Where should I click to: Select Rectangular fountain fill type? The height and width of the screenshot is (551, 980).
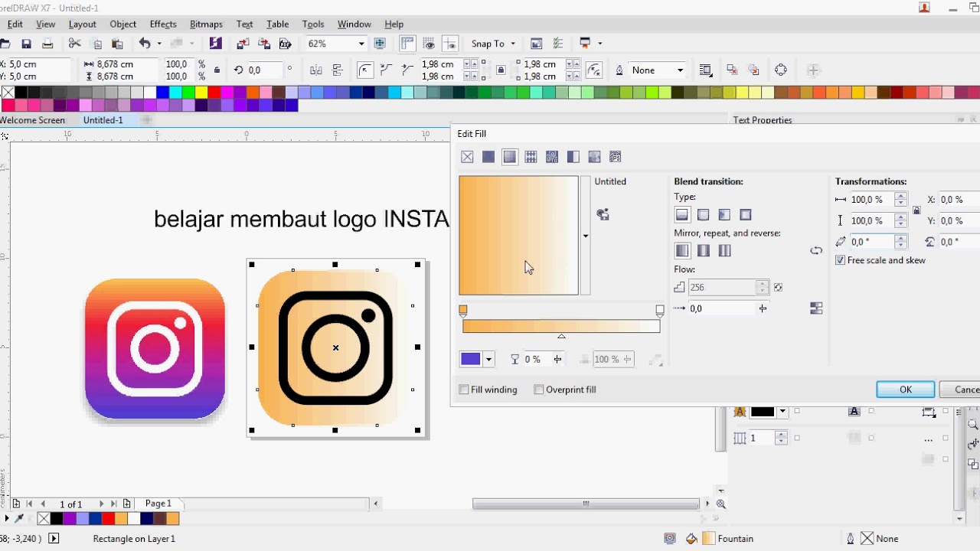coord(746,215)
